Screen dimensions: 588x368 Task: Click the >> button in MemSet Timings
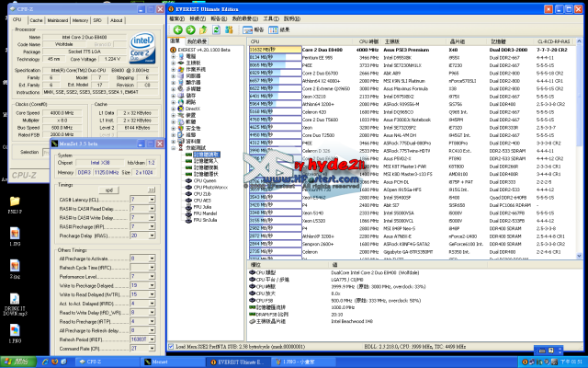151,190
